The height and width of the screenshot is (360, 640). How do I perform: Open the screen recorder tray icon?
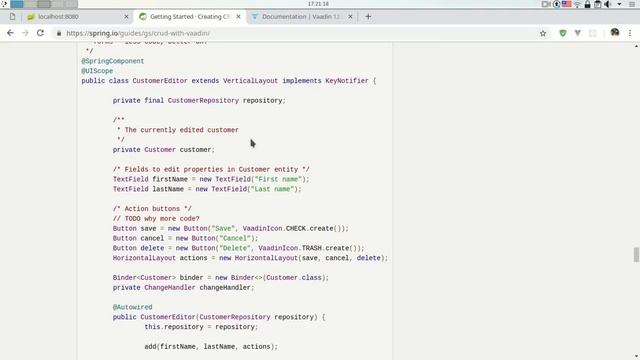tap(546, 4)
